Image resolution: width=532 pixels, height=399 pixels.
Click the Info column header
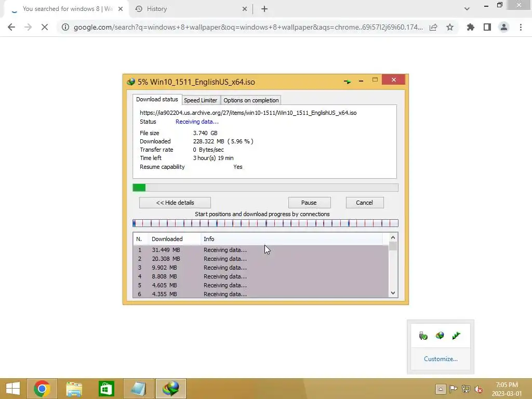(x=292, y=239)
